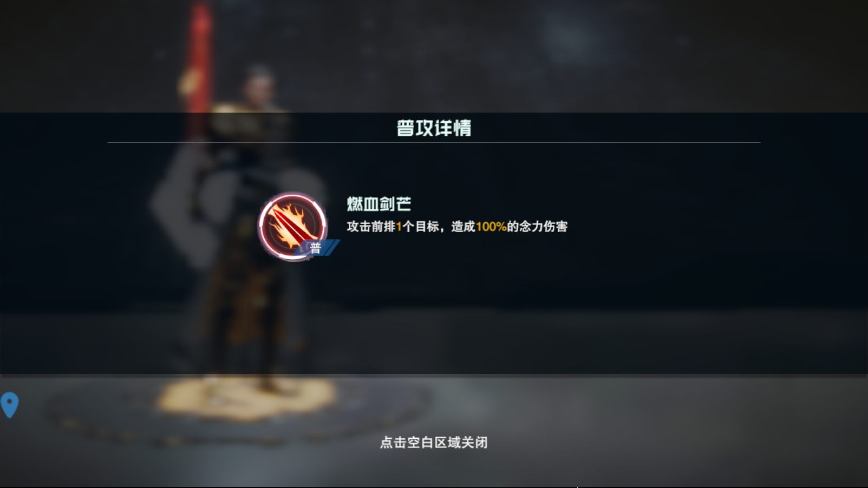The height and width of the screenshot is (488, 868).
Task: Click the 念力伤害 text in description
Action: 544,227
